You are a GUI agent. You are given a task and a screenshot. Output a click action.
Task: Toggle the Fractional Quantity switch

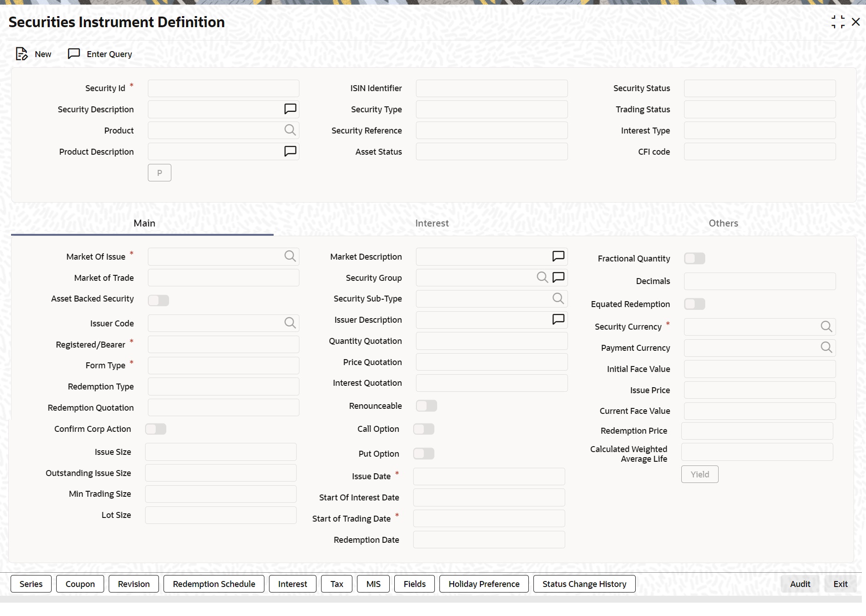(x=695, y=259)
